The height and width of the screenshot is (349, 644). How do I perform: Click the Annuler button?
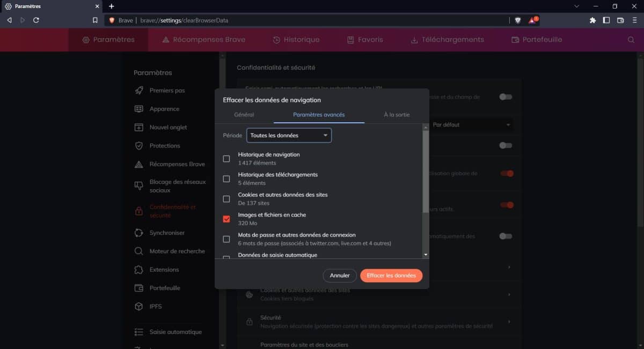(x=340, y=276)
